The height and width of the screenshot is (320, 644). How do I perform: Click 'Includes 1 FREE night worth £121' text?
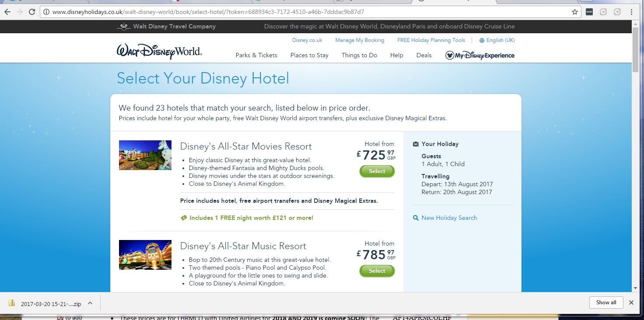251,218
